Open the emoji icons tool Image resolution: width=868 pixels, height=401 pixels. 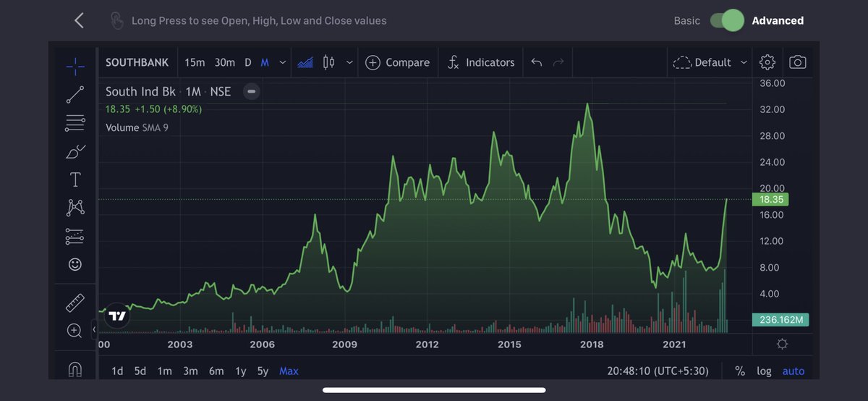(x=75, y=264)
